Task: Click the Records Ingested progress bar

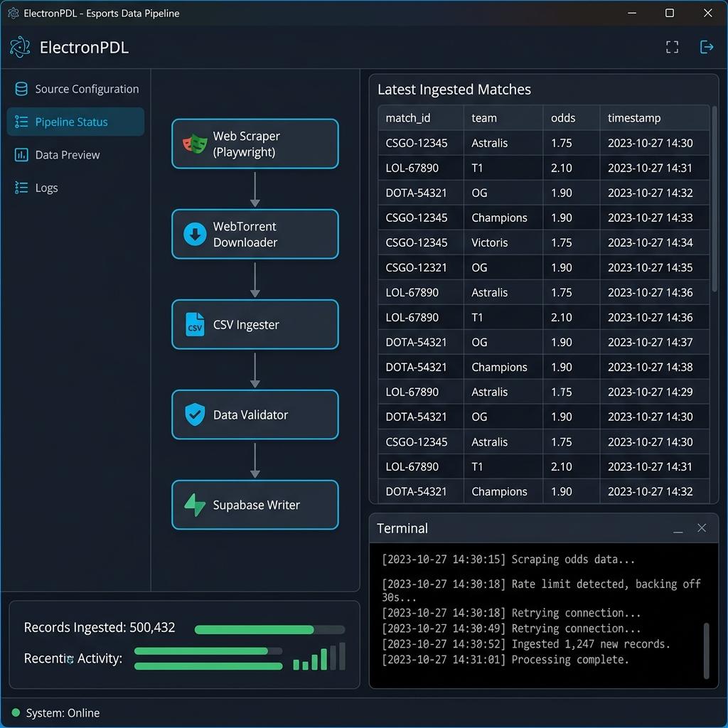Action: click(269, 630)
